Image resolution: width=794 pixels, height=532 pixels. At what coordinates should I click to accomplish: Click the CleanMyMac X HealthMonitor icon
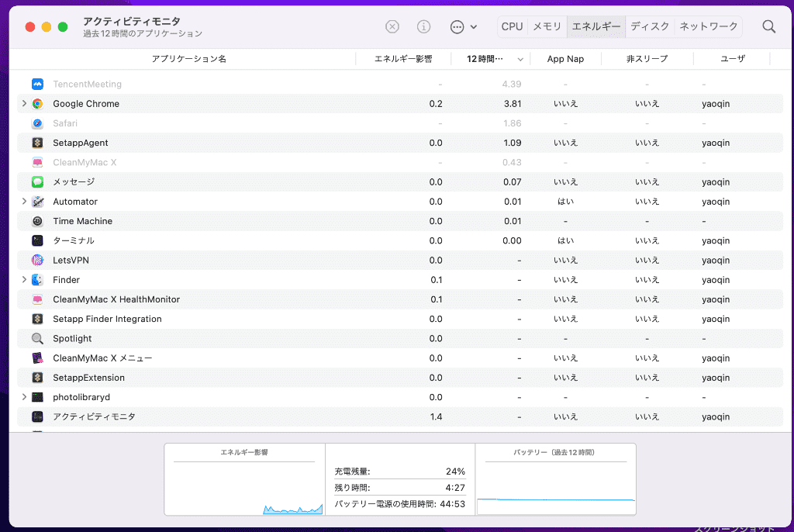[37, 299]
